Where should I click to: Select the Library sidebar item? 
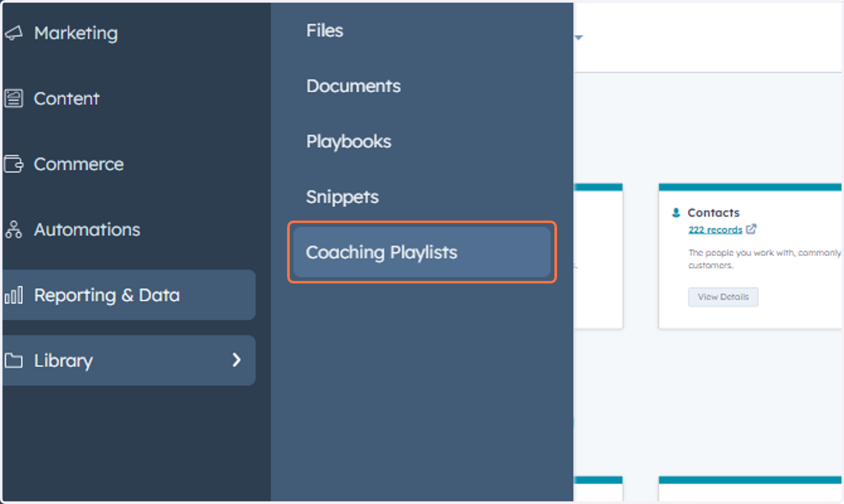pyautogui.click(x=129, y=361)
